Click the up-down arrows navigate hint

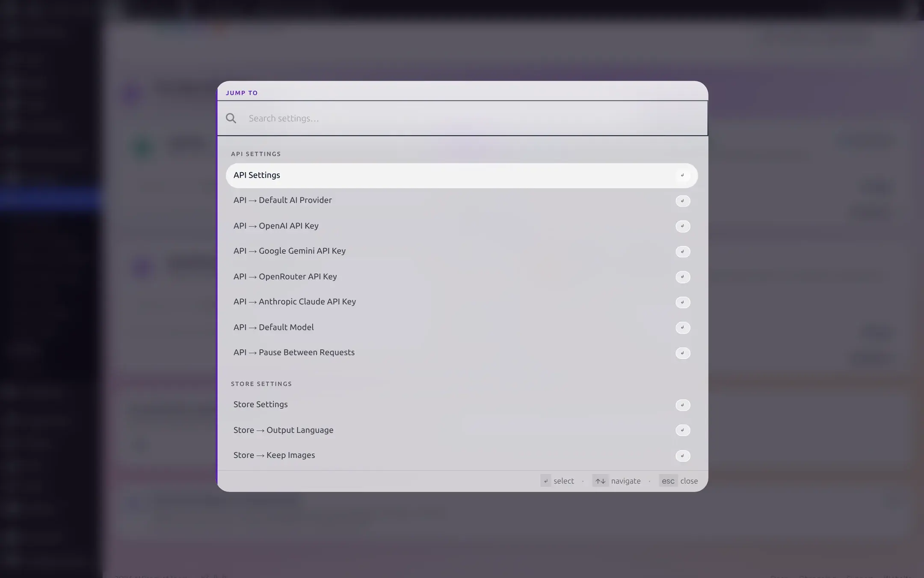coord(600,481)
